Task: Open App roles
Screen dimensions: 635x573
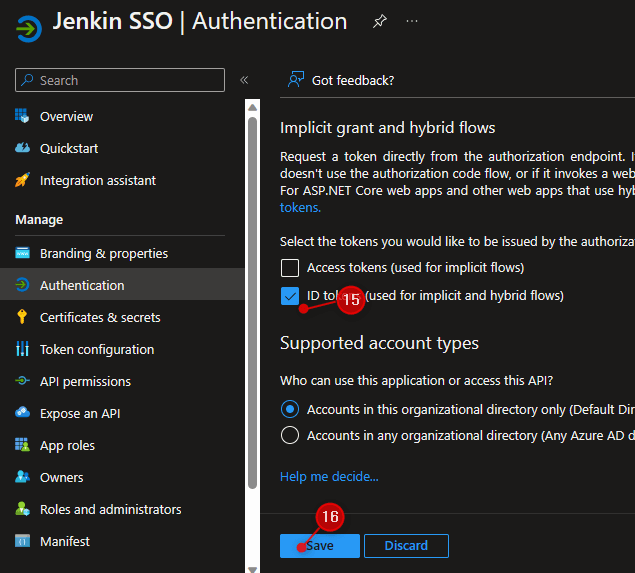Action: click(67, 445)
